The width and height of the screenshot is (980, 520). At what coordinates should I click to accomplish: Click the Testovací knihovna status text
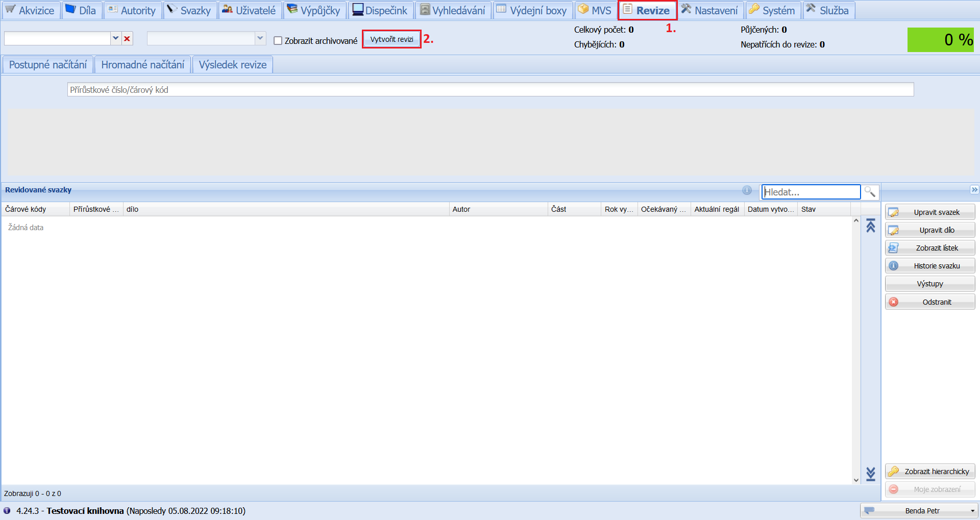pos(85,511)
